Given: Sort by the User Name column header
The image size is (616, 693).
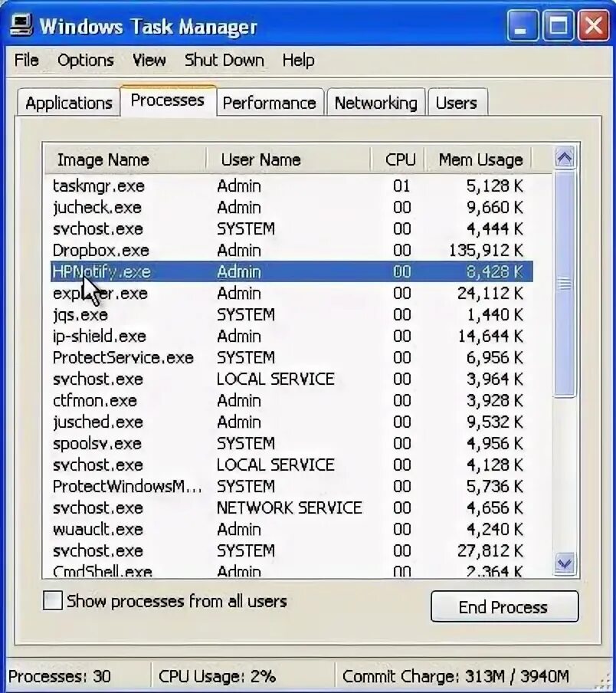Looking at the screenshot, I should point(288,159).
